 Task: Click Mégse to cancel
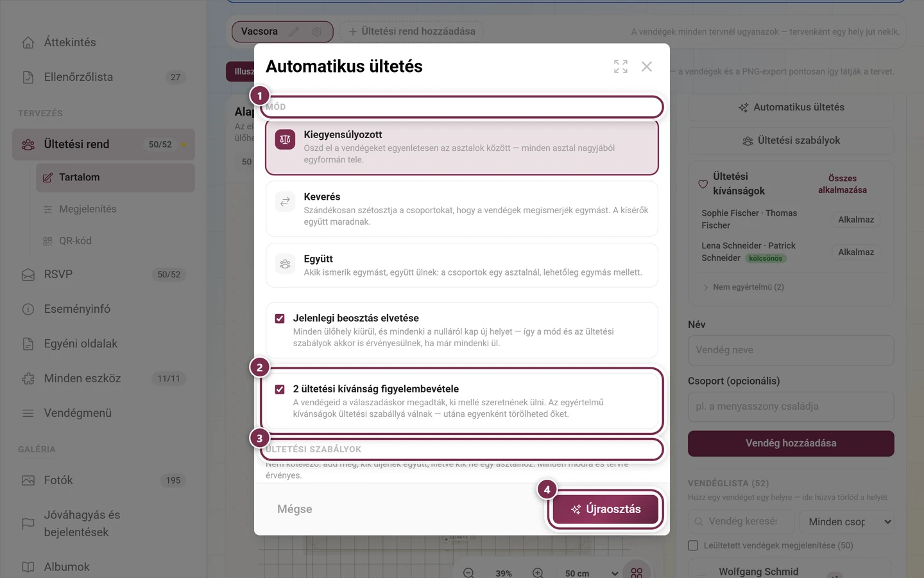295,509
